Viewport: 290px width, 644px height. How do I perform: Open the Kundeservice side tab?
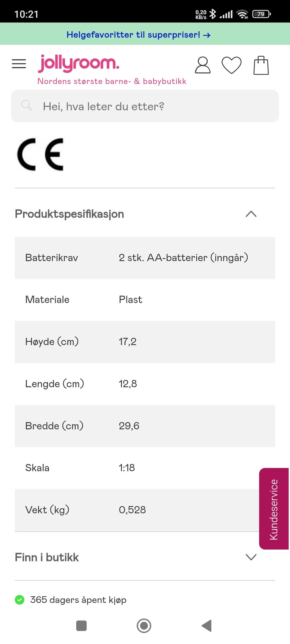[x=274, y=509]
